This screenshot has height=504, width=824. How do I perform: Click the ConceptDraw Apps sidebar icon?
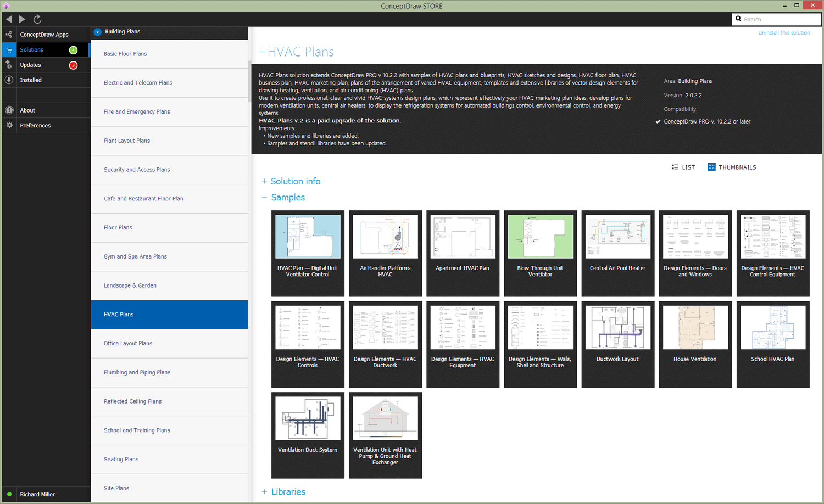[9, 35]
